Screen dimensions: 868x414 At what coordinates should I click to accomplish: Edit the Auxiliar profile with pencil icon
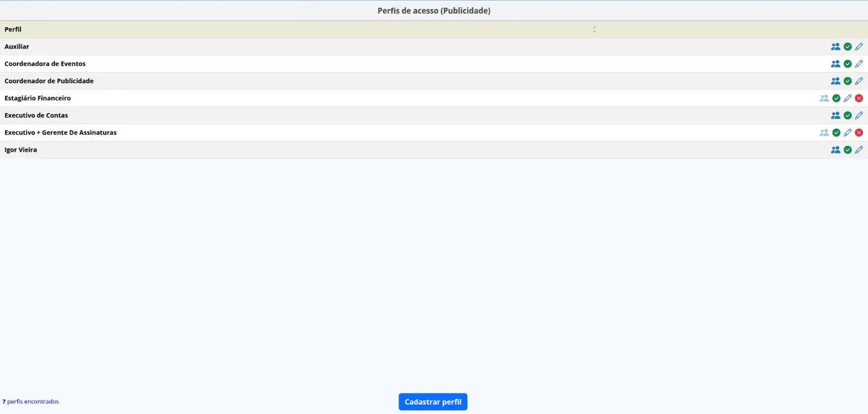(859, 47)
